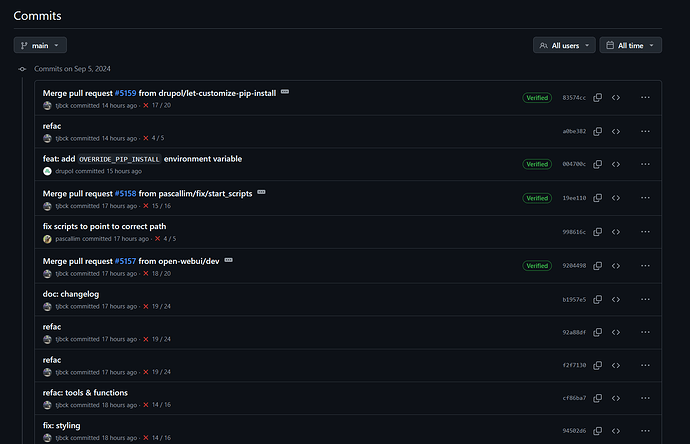View failed checks 17 / 20 status icon
This screenshot has width=690, height=444.
pyautogui.click(x=146, y=106)
